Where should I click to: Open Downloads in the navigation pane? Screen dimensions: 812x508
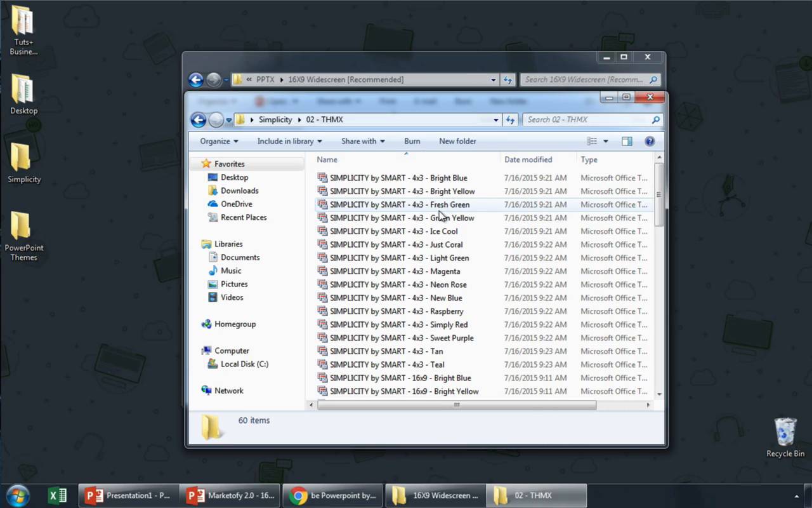tap(239, 190)
